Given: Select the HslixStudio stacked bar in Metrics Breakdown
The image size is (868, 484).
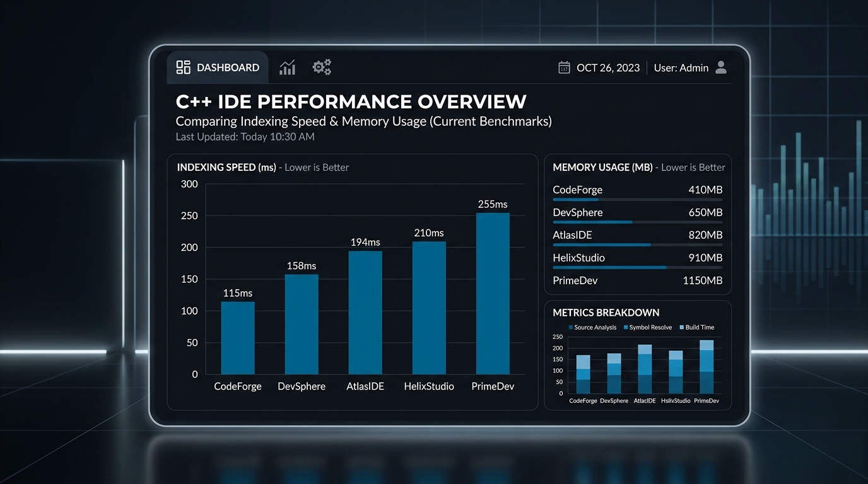Looking at the screenshot, I should (676, 372).
